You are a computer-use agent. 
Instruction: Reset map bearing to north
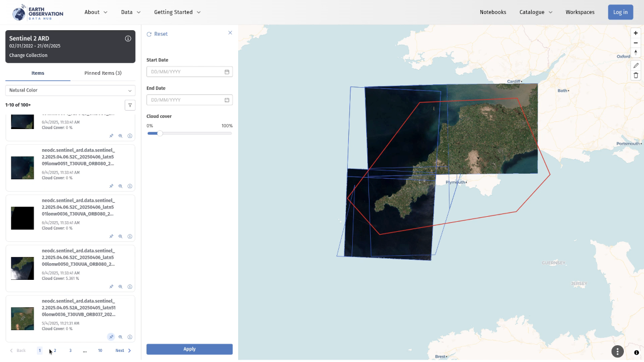(x=636, y=53)
